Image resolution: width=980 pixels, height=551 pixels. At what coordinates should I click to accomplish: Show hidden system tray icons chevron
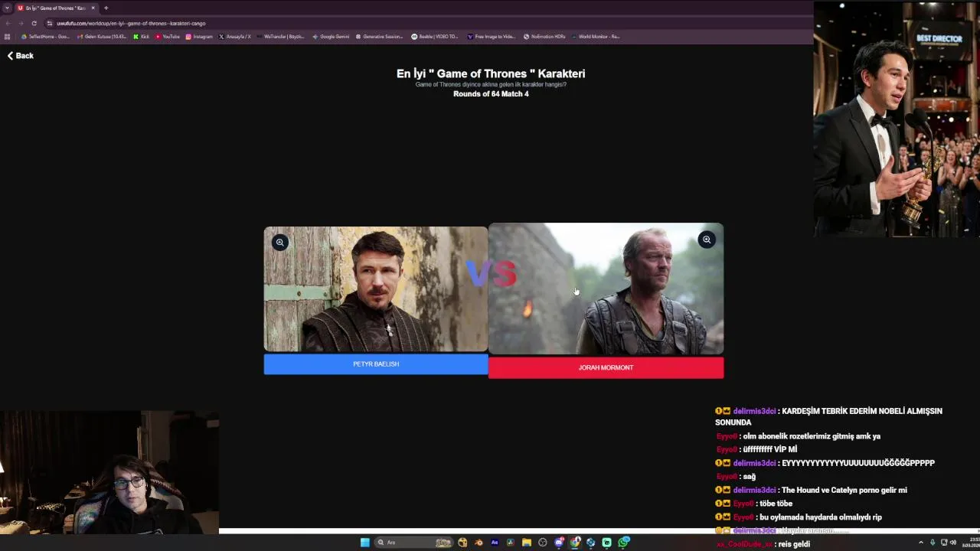pos(921,543)
